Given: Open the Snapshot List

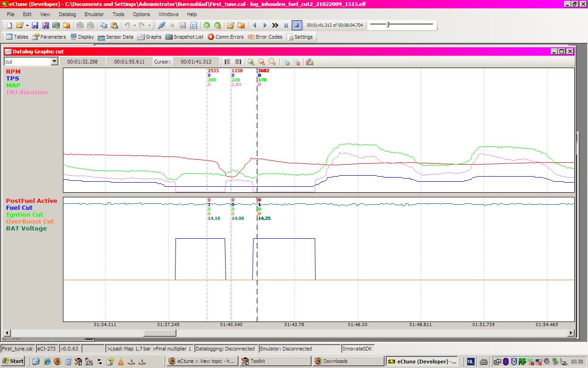Looking at the screenshot, I should [185, 37].
